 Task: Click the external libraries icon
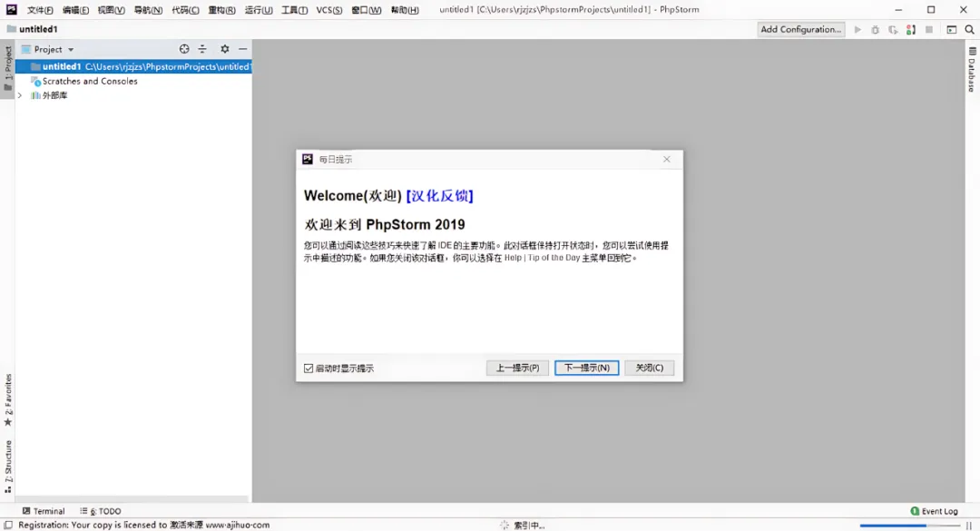tap(35, 95)
